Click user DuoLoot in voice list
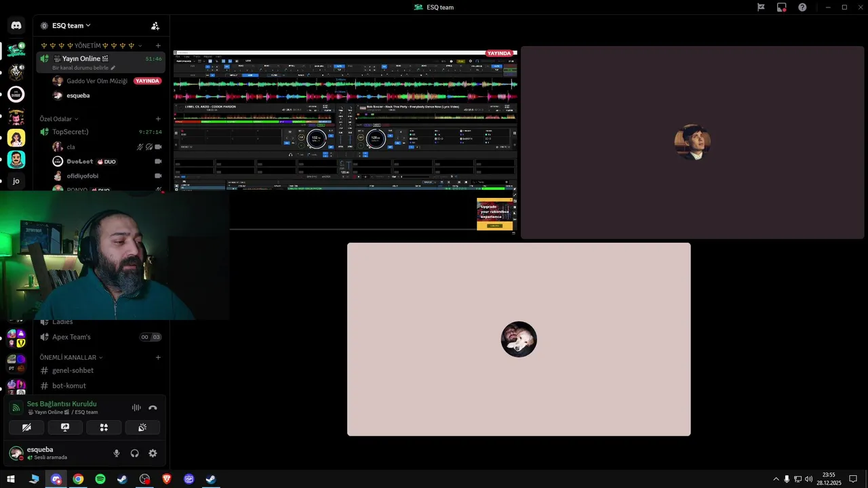Image resolution: width=868 pixels, height=488 pixels. tap(79, 161)
